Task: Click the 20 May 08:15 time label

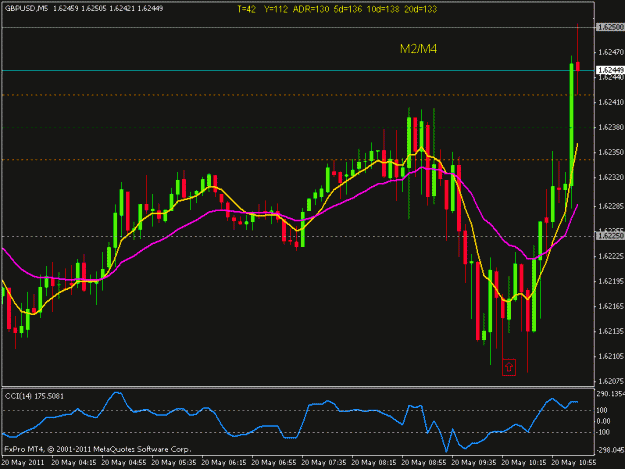Action: coord(374,463)
